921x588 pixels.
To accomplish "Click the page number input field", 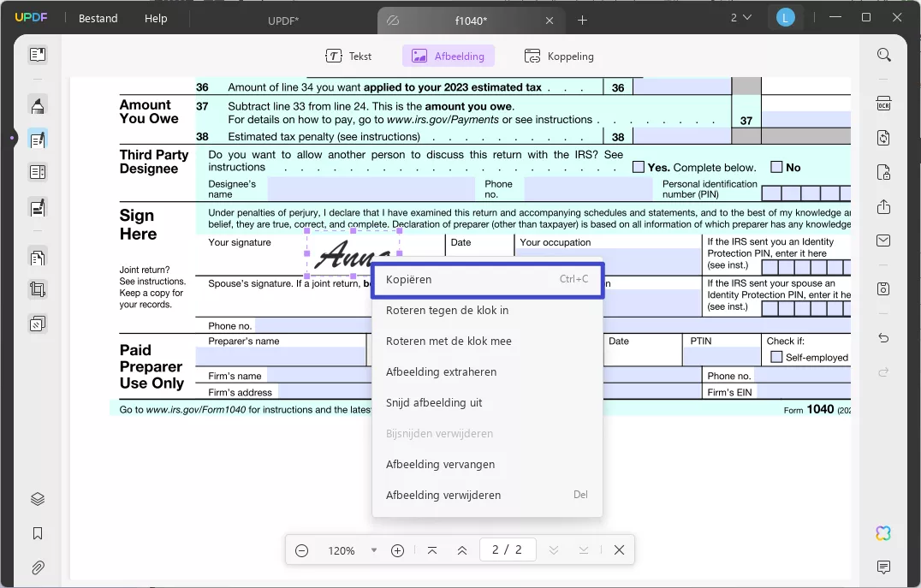I will (x=507, y=549).
